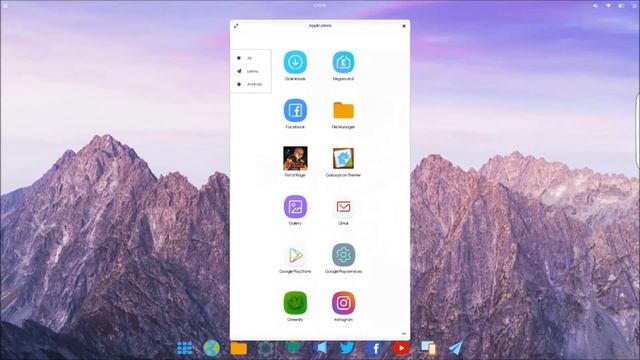Open the blue megaphone icon in dock

320,348
